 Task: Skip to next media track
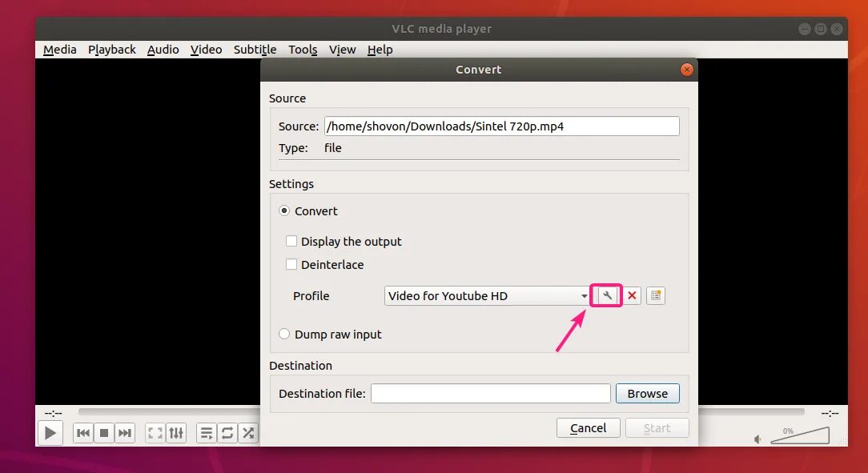click(125, 433)
